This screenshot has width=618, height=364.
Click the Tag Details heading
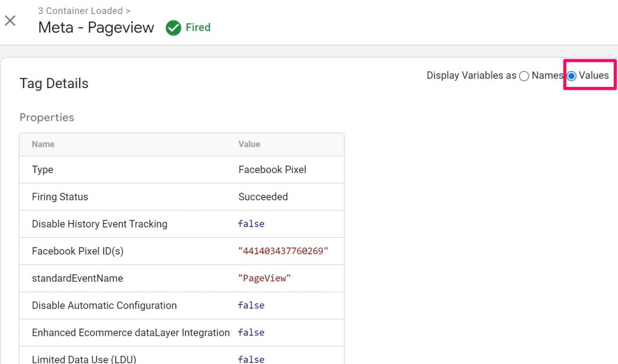click(54, 84)
